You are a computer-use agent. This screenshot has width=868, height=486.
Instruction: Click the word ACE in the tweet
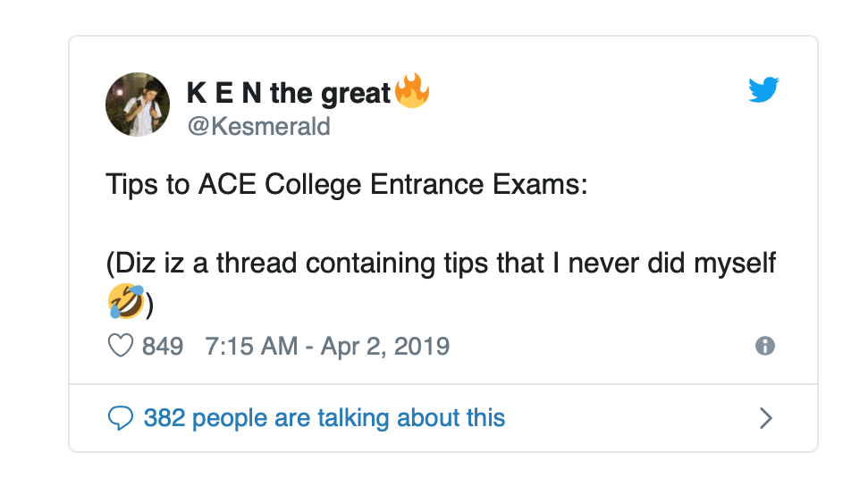point(227,184)
